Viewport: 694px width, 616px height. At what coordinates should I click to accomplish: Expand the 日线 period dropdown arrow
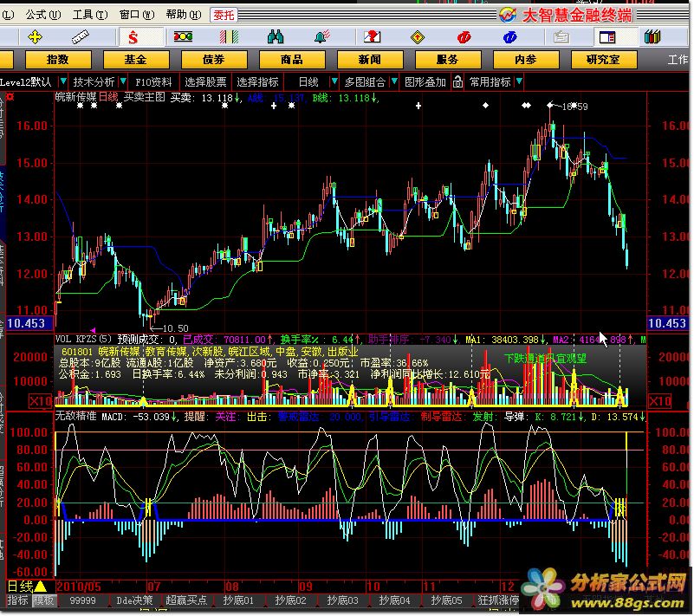click(x=334, y=81)
